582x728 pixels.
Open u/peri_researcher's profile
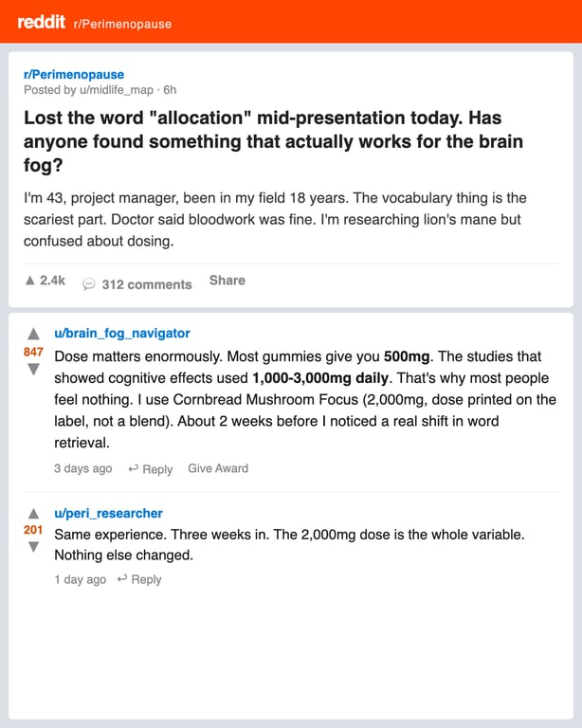(109, 514)
